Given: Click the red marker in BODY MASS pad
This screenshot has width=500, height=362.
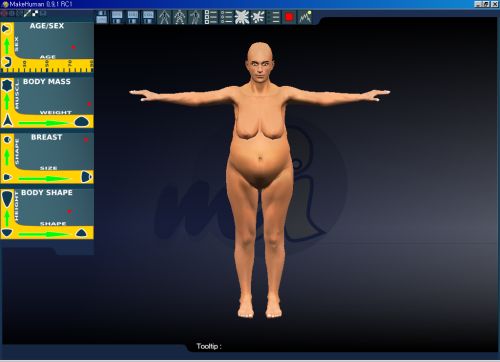Looking at the screenshot, I should coord(89,104).
